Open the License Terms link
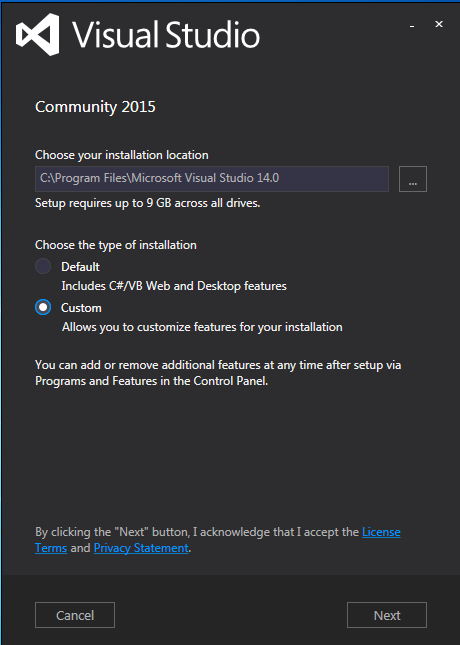 381,532
